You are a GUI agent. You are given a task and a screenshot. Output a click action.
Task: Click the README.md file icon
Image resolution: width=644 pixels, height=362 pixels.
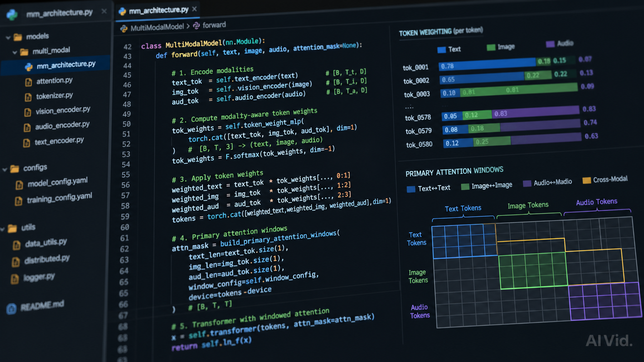click(11, 309)
